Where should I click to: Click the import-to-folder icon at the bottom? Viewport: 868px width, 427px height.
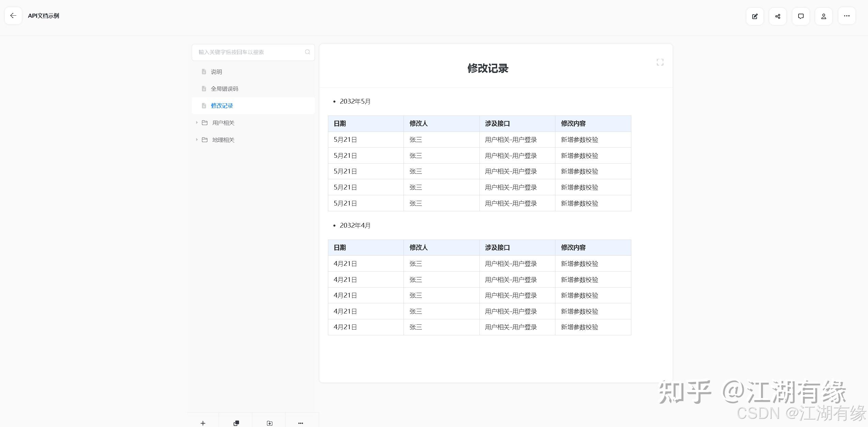[269, 423]
